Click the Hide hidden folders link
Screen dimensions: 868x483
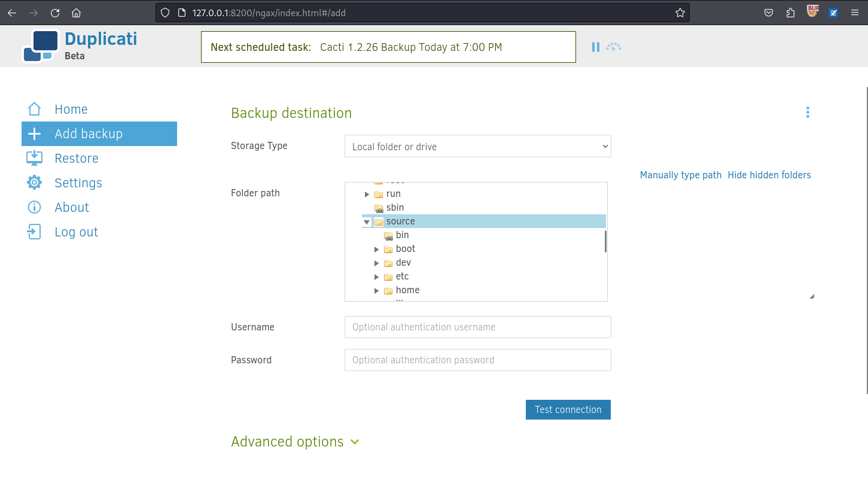[769, 175]
